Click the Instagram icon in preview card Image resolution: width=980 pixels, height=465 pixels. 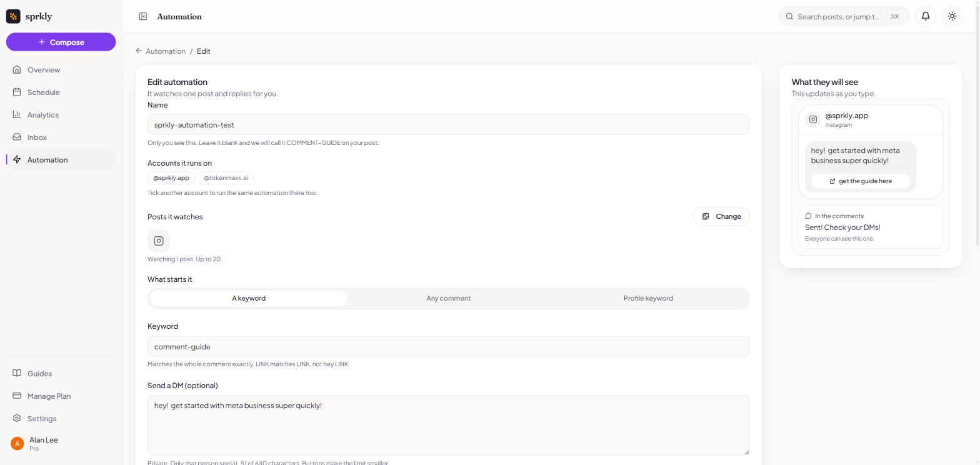pos(813,119)
